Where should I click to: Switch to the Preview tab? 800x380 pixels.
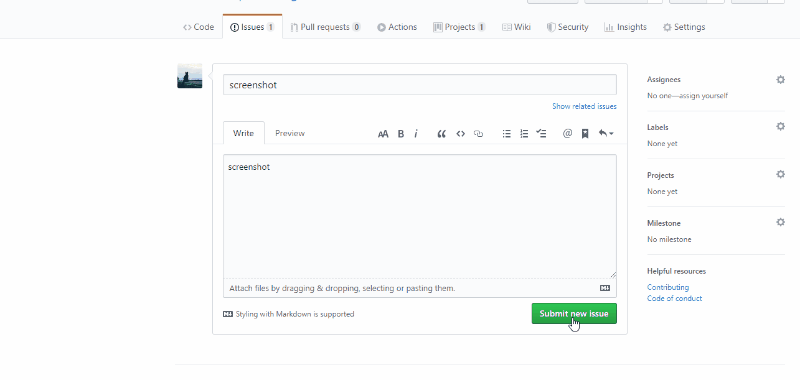pos(290,133)
